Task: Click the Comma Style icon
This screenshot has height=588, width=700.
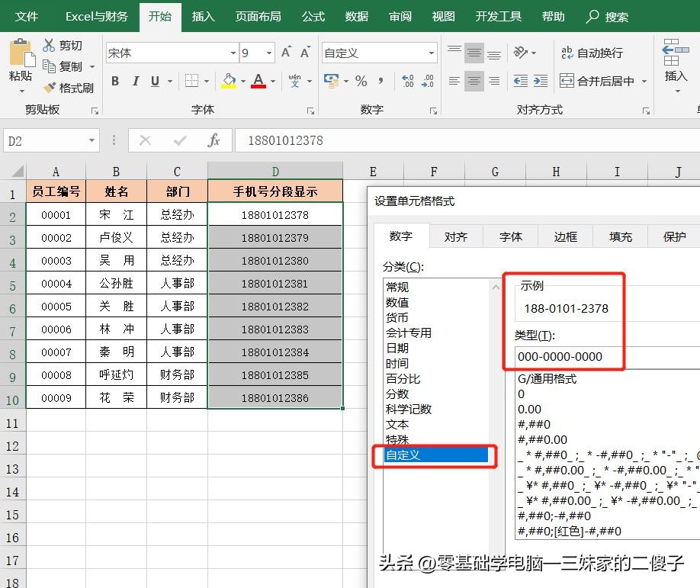Action: coord(381,80)
